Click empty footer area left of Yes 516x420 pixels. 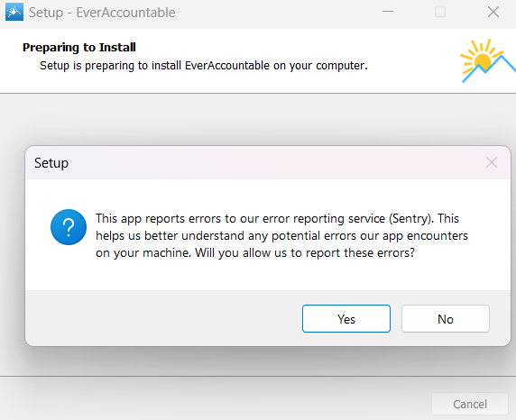[164, 318]
